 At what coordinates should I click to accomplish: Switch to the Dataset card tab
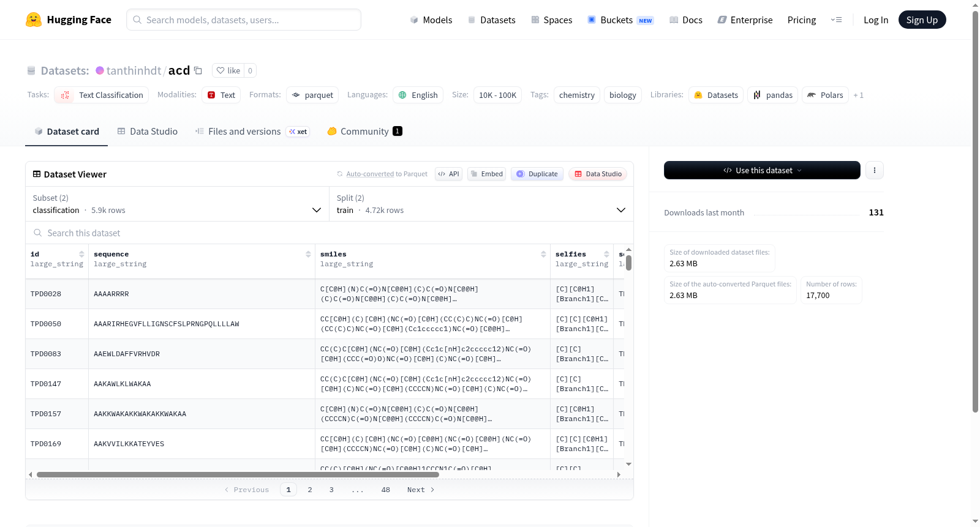(x=67, y=131)
